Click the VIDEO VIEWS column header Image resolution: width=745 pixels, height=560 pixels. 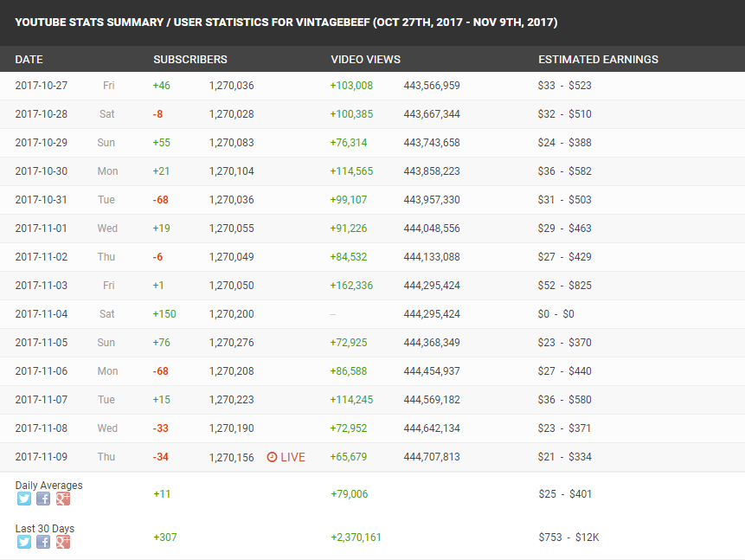click(365, 60)
